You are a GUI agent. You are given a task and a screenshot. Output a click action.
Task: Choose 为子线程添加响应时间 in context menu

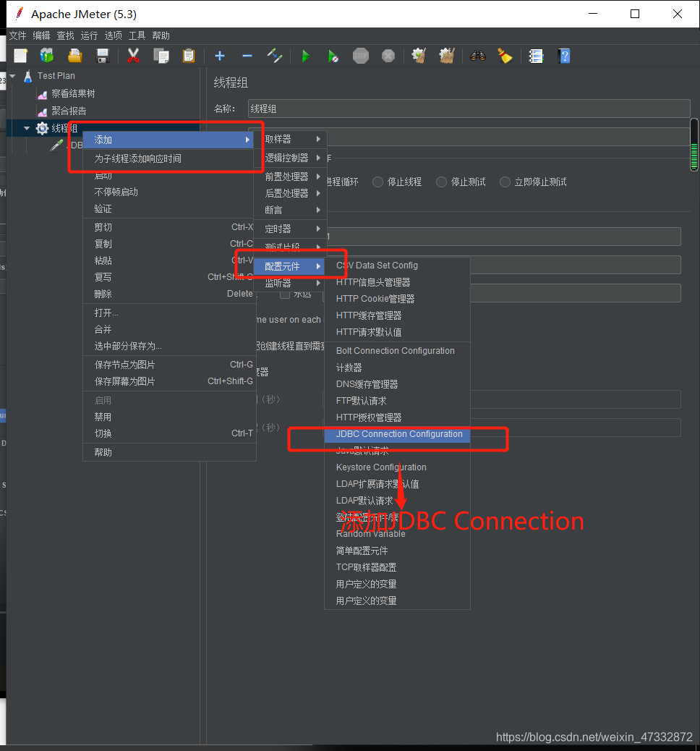click(x=168, y=158)
